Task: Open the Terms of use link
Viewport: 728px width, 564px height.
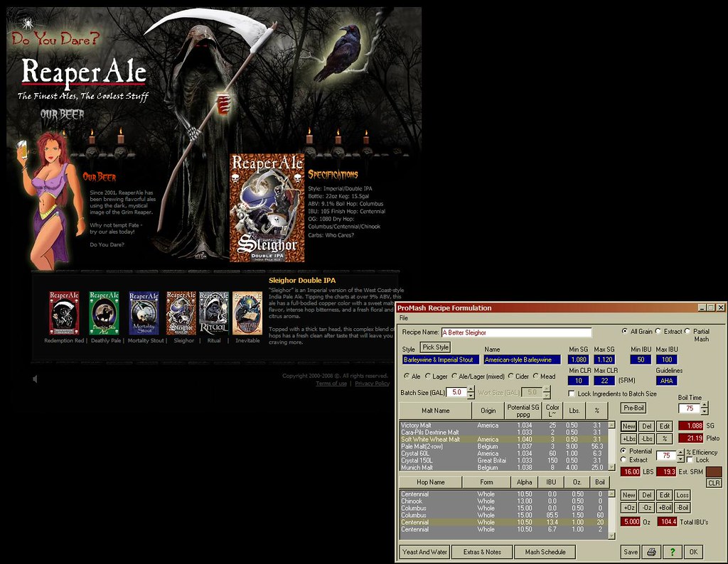Action: point(331,384)
